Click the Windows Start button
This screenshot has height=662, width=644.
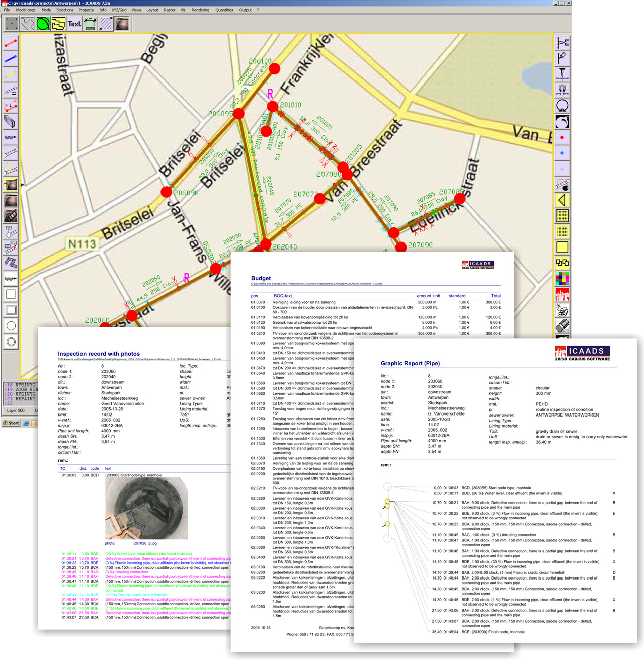11,423
